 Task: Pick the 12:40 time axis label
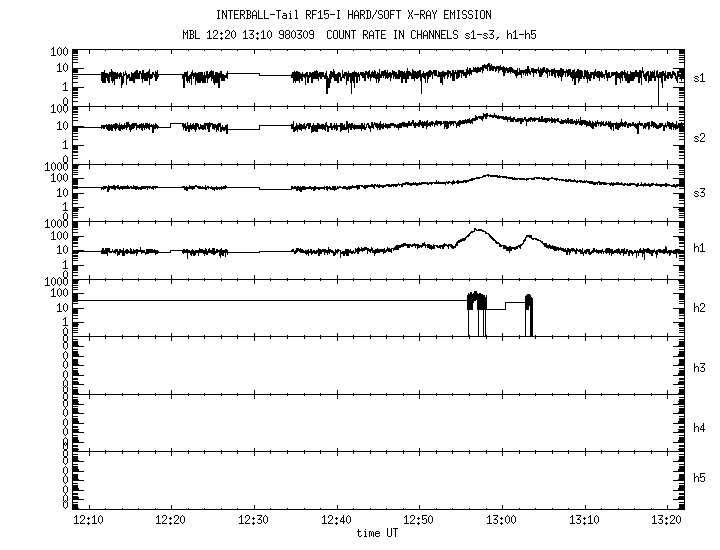point(337,521)
